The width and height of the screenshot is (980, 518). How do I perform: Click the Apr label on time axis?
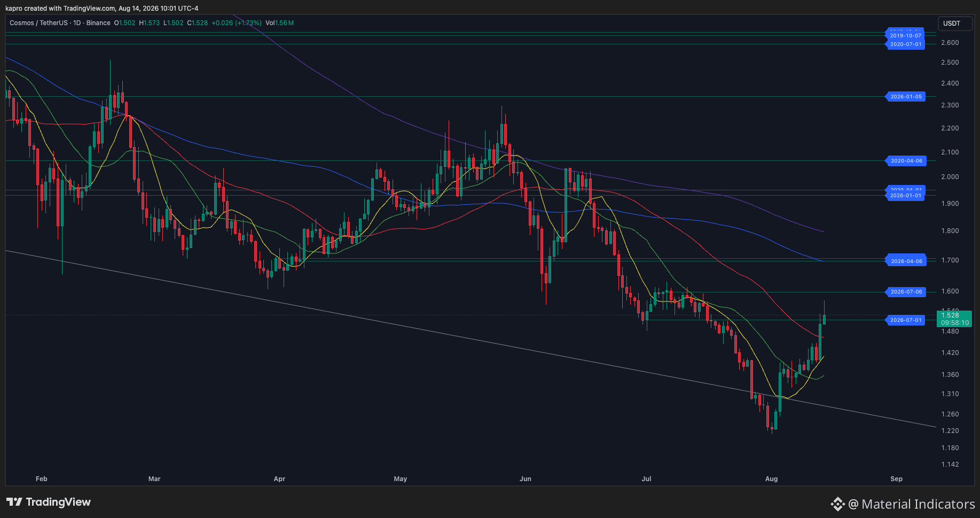click(279, 479)
